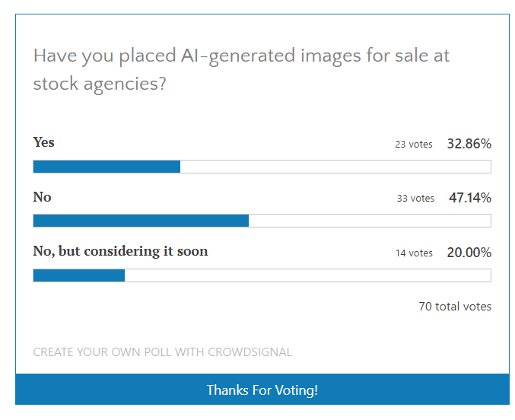Click the '23 votes' count

click(x=414, y=145)
